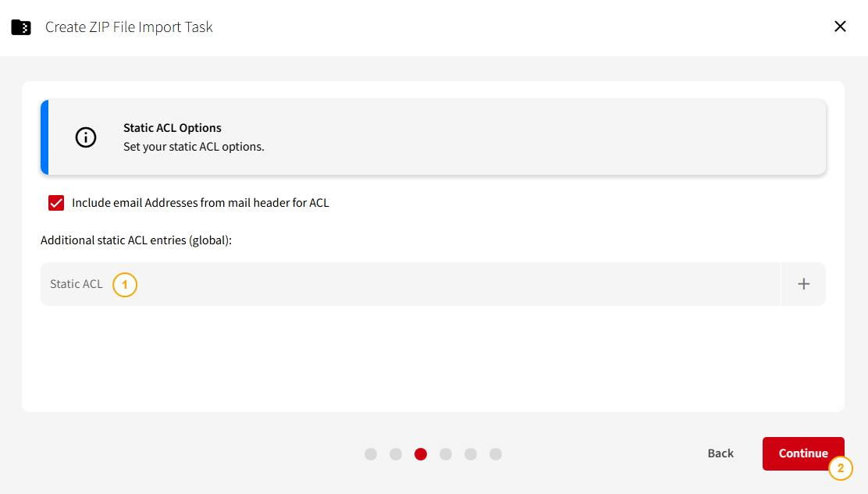Select the second step indicator dot
The height and width of the screenshot is (494, 868).
coord(396,454)
